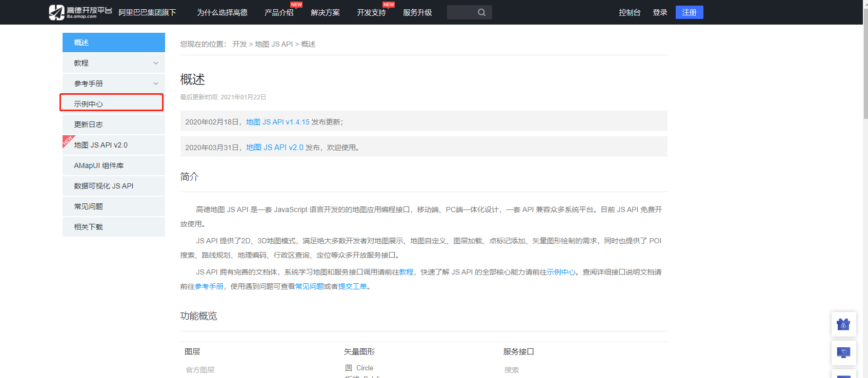Click the 矢量图形 column header
This screenshot has width=868, height=378.
pos(359,351)
